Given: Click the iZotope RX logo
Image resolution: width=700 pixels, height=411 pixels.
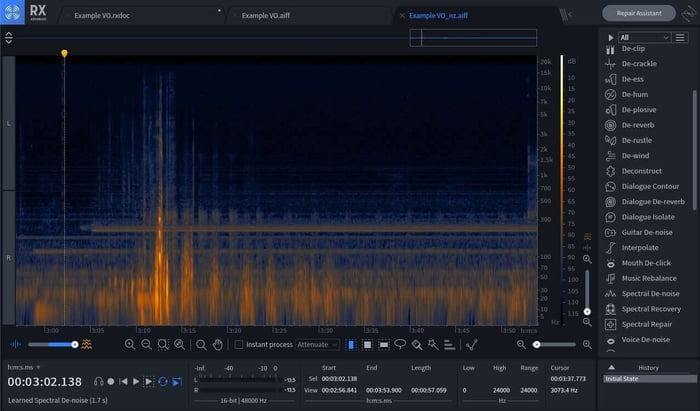Looking at the screenshot, I should tap(12, 12).
